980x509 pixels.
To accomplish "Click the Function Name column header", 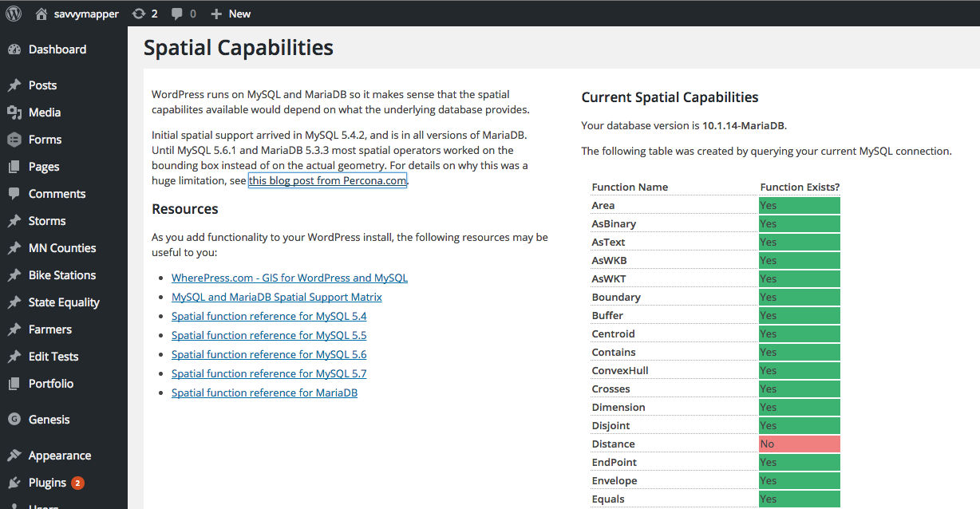I will (630, 187).
